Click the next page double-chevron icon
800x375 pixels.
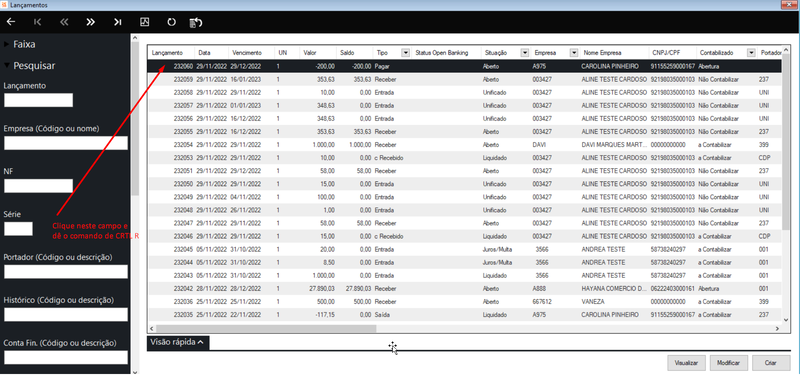click(91, 22)
